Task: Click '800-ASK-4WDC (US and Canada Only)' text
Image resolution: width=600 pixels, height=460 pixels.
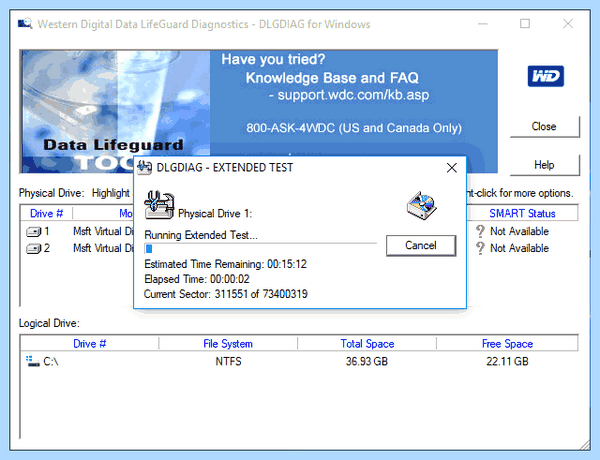Action: [x=354, y=128]
